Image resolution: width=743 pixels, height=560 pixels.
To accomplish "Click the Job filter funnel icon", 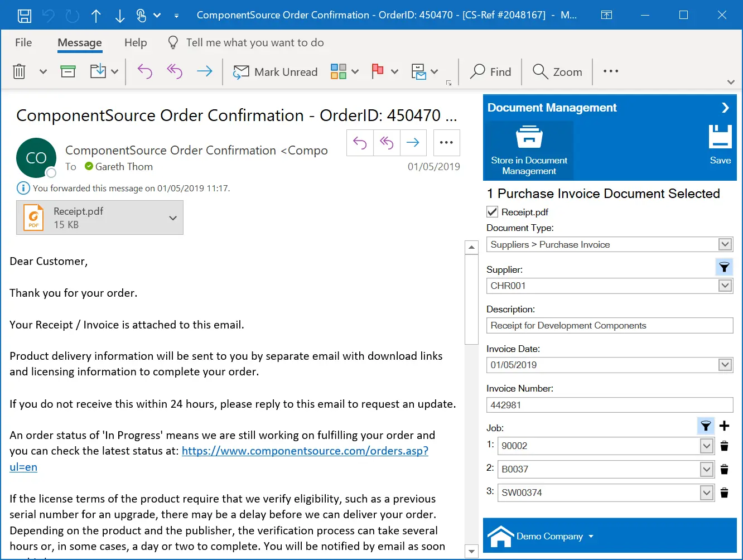I will pos(706,426).
